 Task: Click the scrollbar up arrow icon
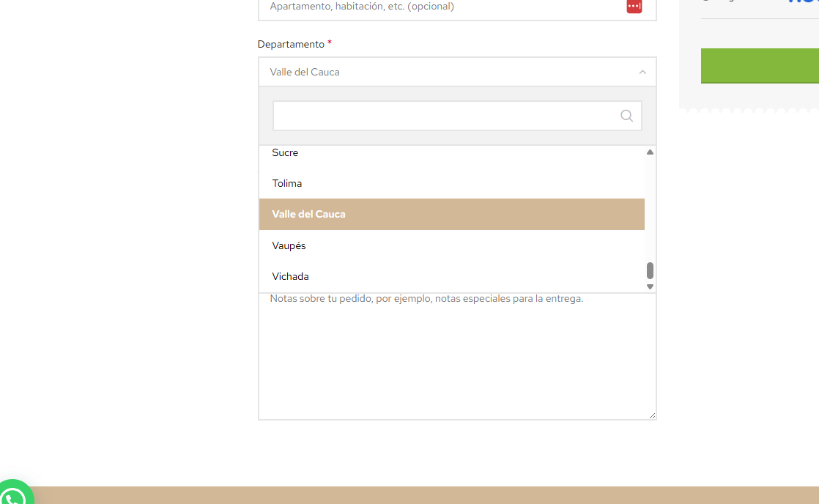(650, 152)
